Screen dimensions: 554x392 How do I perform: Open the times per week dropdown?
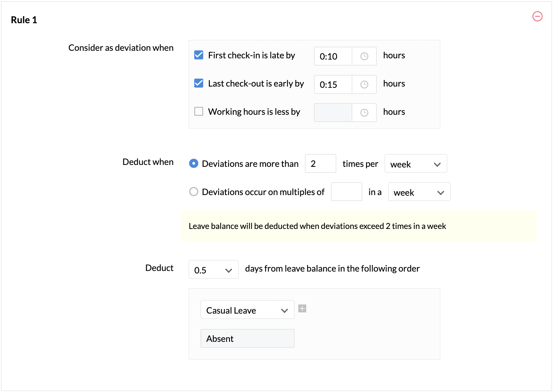tap(416, 163)
